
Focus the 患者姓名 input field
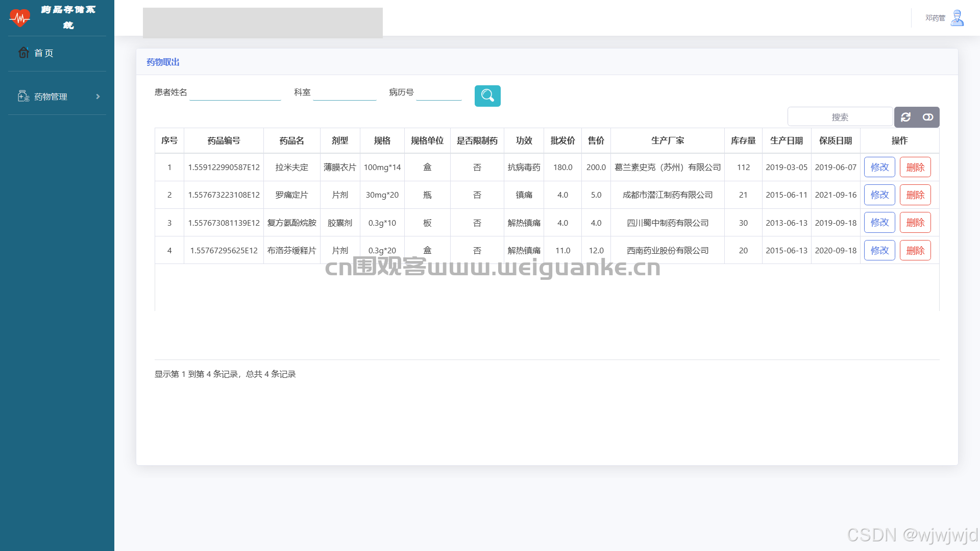click(x=235, y=92)
